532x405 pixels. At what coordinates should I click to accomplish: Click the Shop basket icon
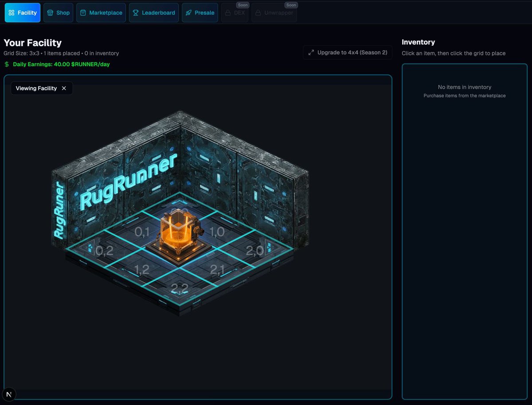click(49, 12)
